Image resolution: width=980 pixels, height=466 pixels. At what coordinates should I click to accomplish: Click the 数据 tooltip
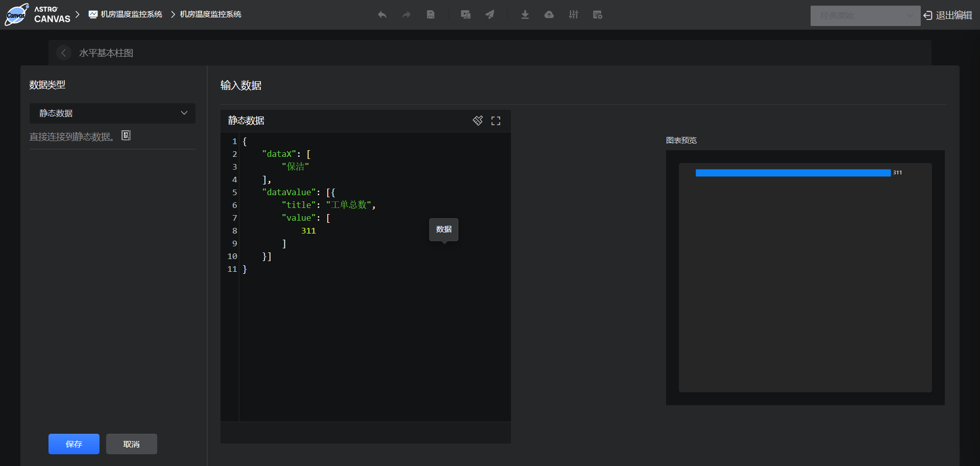(444, 229)
